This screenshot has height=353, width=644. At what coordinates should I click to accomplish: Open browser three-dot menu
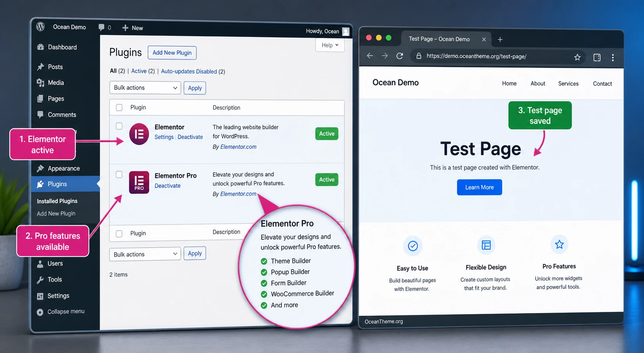(613, 57)
